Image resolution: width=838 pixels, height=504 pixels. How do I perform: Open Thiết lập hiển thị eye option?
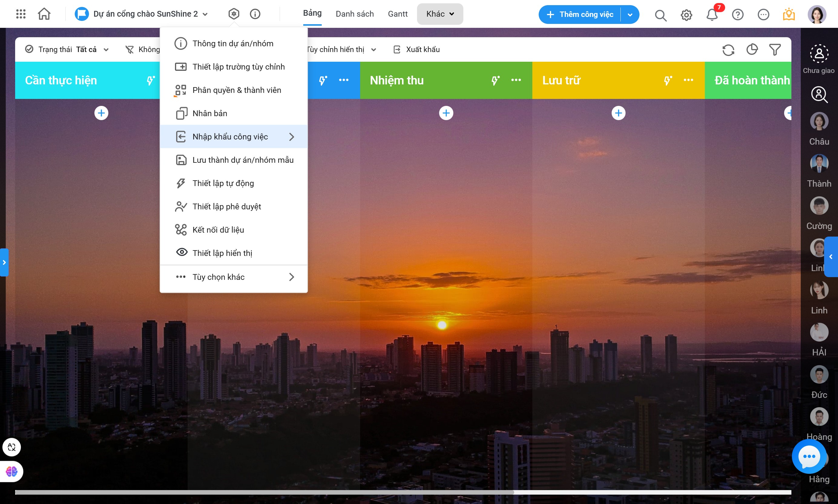tap(222, 253)
